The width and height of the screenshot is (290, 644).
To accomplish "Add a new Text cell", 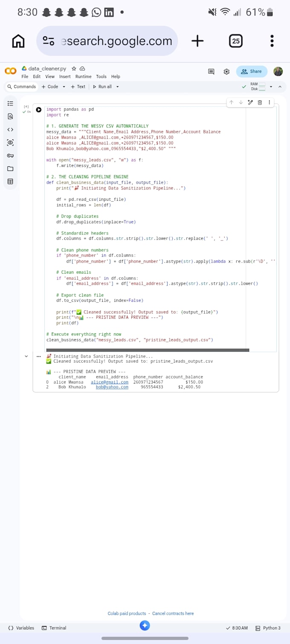I will (78, 87).
